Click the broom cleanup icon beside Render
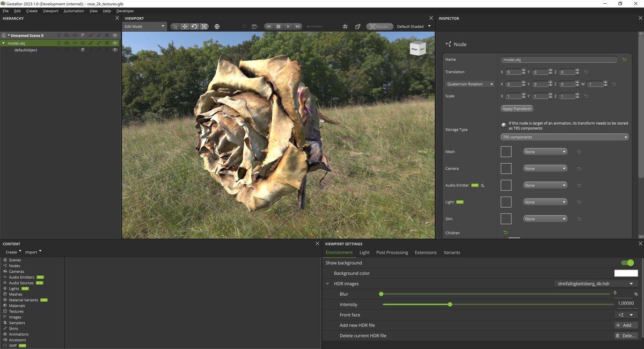Screen dimensions: 644x349 coord(358,26)
